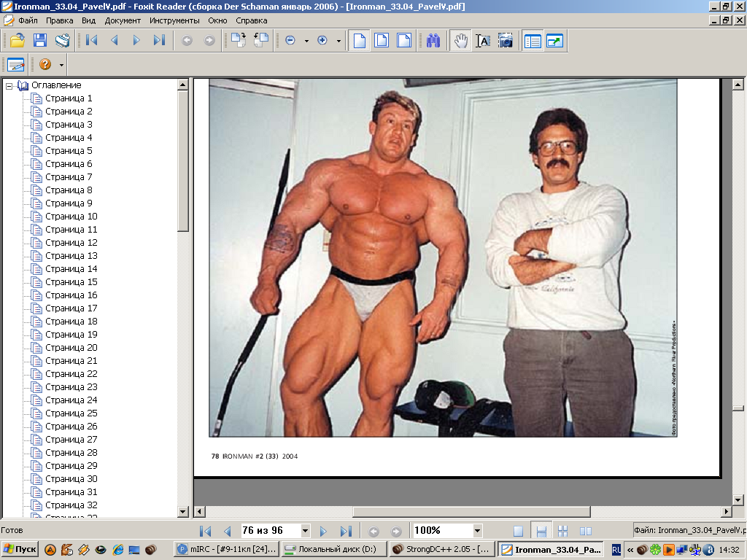Collapse the Оглавление bookmark tree

pos(9,85)
